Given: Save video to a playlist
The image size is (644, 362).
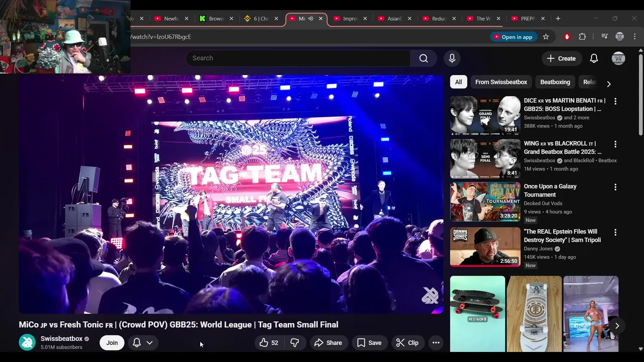Looking at the screenshot, I should (369, 343).
